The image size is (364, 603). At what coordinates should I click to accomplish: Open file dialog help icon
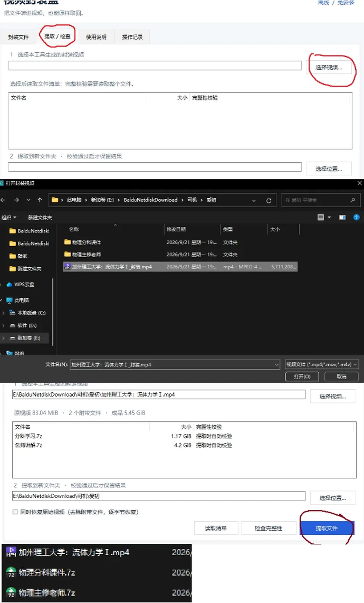pyautogui.click(x=356, y=217)
